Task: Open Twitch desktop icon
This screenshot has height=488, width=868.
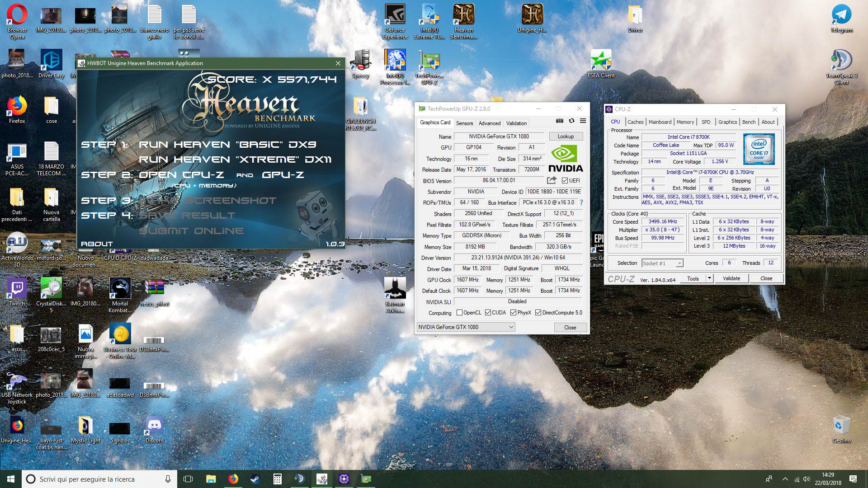Action: [17, 292]
